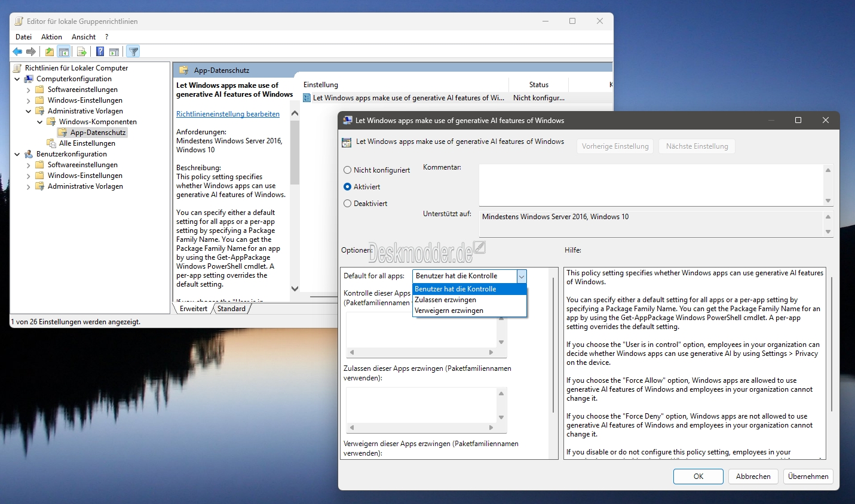This screenshot has height=504, width=855.
Task: Select the Deaktiviert radio button
Action: (x=347, y=204)
